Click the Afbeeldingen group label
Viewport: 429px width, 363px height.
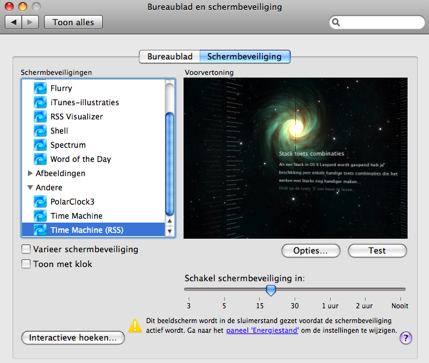click(60, 173)
